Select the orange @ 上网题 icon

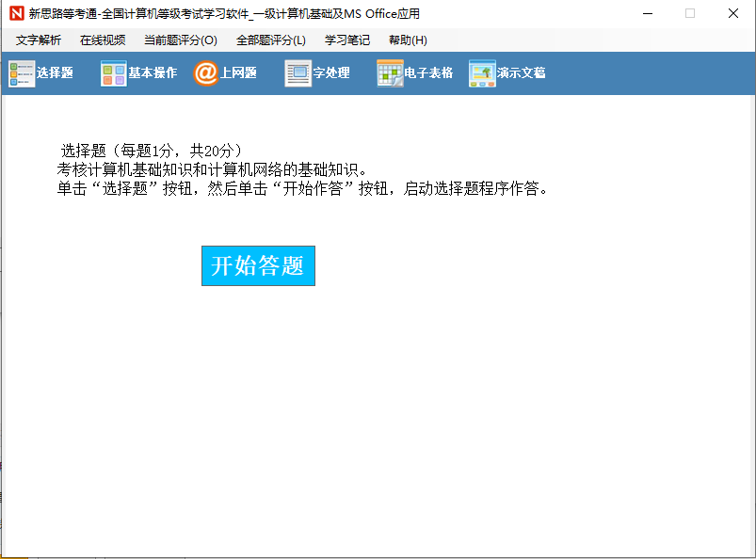pyautogui.click(x=205, y=73)
